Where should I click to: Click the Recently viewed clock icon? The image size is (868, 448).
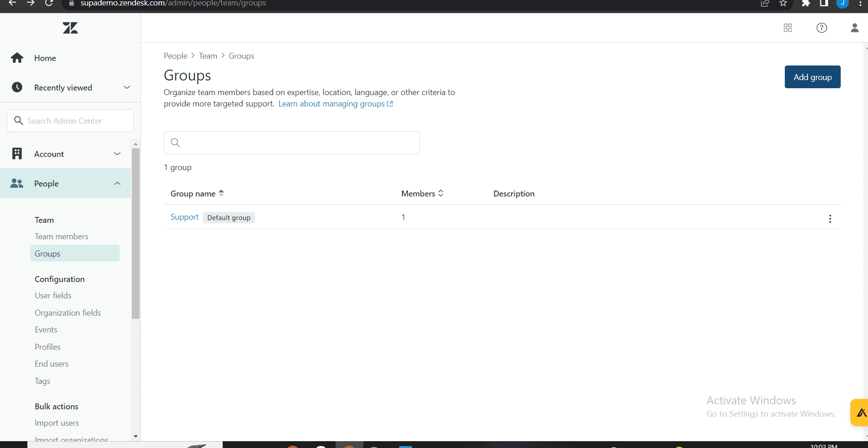pyautogui.click(x=17, y=87)
